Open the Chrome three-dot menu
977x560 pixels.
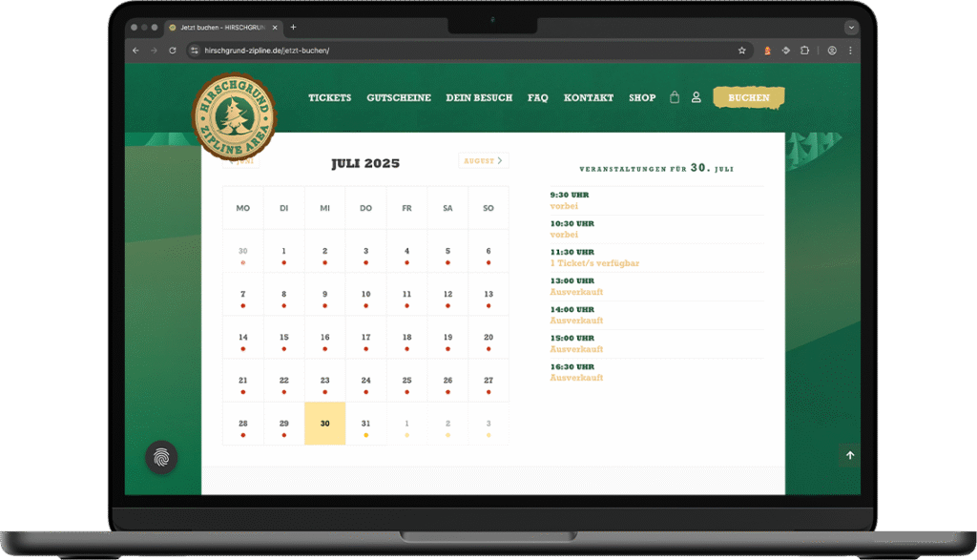[850, 51]
